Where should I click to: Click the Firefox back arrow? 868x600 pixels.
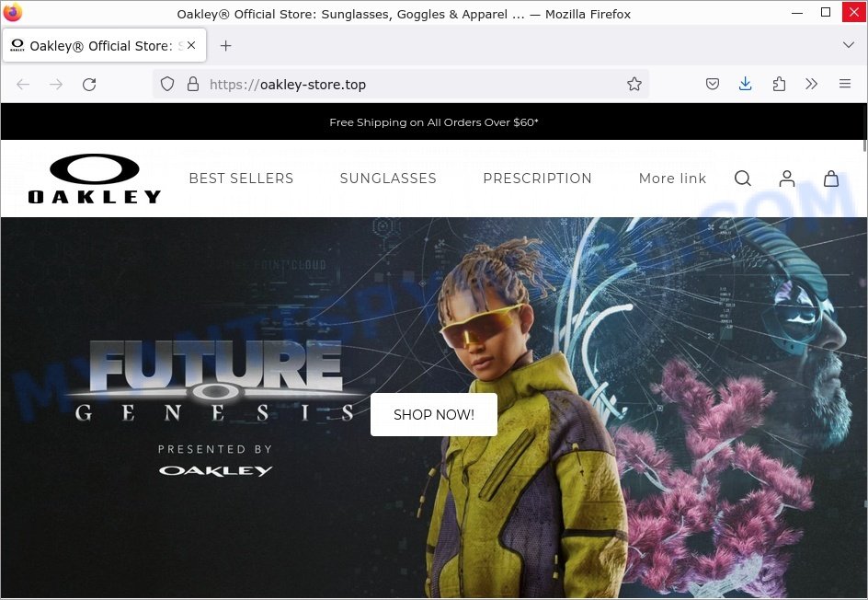click(x=23, y=85)
